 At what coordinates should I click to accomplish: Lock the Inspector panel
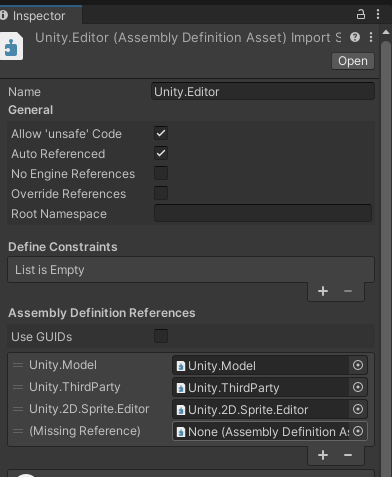(x=361, y=14)
